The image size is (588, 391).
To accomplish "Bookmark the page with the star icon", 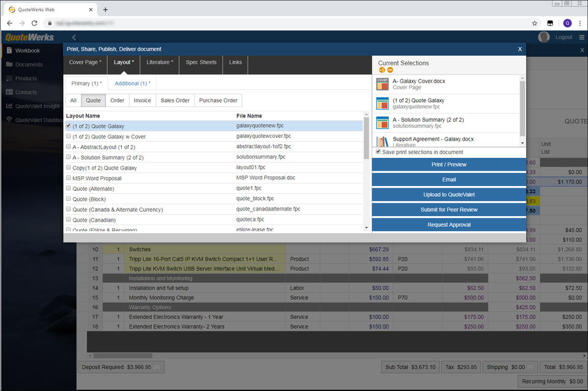I will coord(534,23).
